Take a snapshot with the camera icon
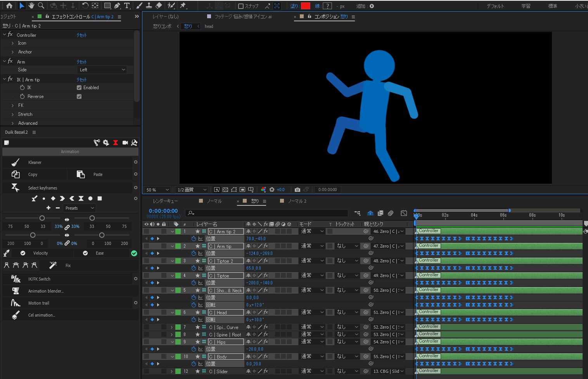 tap(297, 189)
